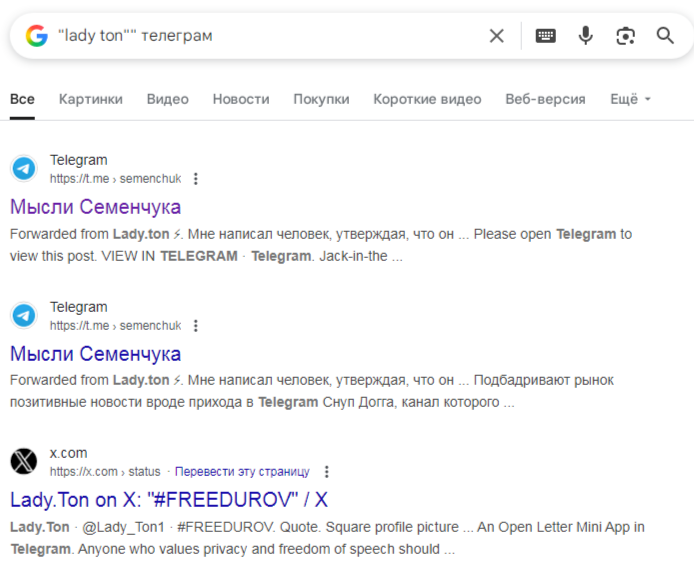Open the on-screen keyboard input tool

(545, 36)
